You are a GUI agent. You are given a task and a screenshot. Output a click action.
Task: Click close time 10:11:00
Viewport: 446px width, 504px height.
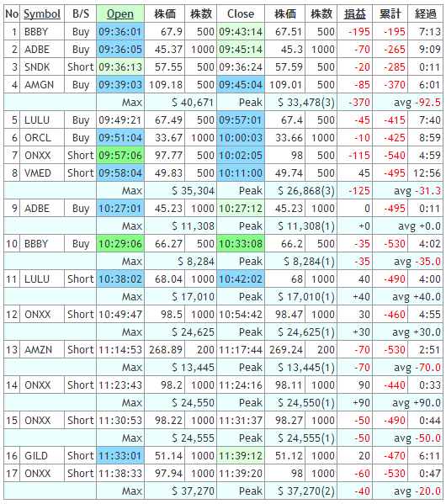coord(241,173)
